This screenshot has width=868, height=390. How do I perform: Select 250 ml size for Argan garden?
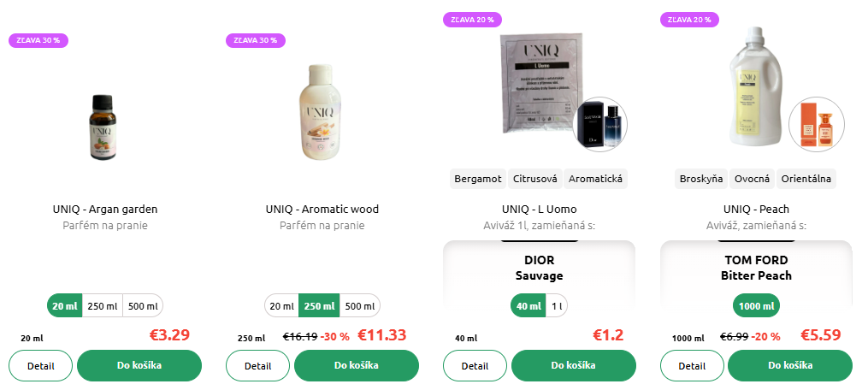point(103,305)
